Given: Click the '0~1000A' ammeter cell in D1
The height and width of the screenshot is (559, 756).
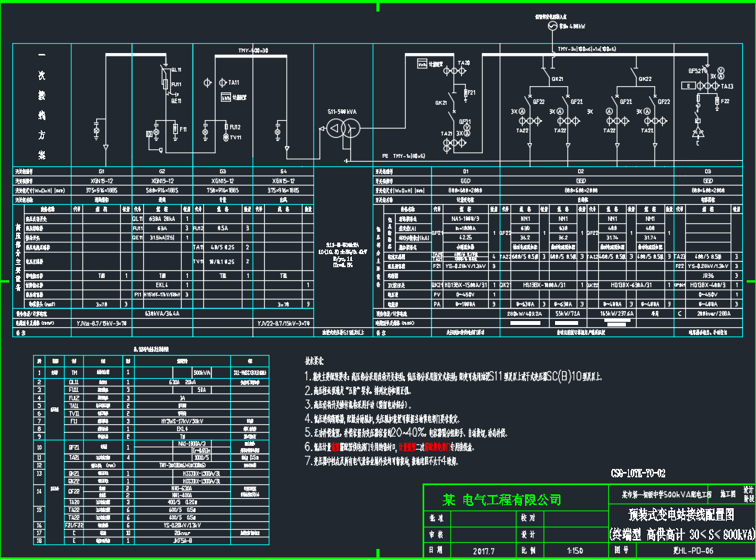Looking at the screenshot, I should pyautogui.click(x=465, y=304).
